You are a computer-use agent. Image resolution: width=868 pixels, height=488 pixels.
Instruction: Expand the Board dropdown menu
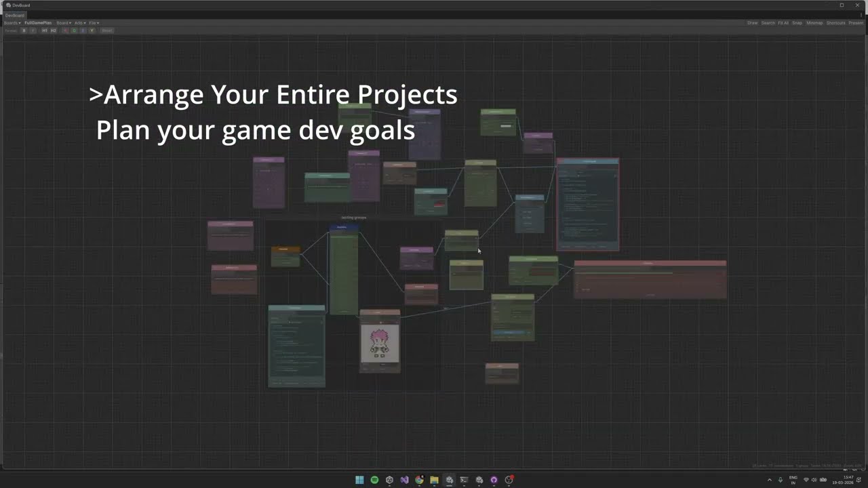[64, 23]
